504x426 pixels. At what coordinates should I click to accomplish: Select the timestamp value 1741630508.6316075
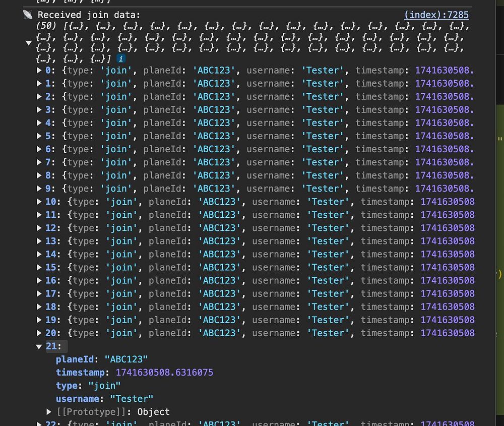(164, 372)
